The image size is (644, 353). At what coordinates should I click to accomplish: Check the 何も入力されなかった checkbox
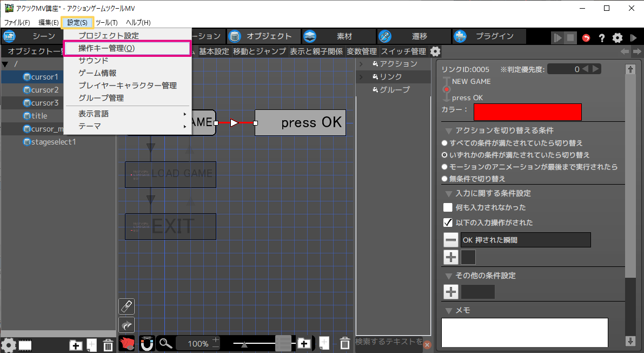click(x=448, y=207)
